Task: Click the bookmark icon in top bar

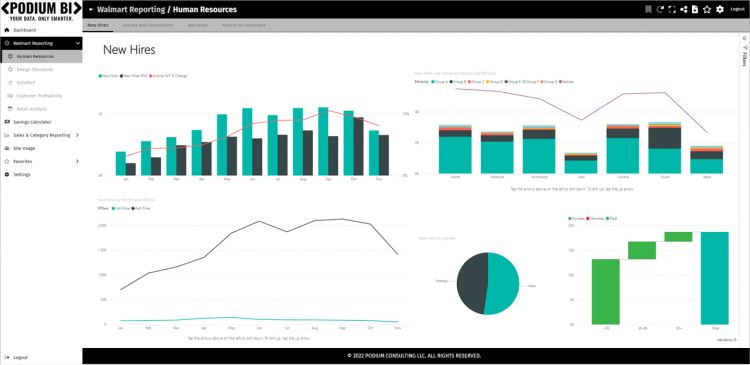Action: pyautogui.click(x=648, y=9)
